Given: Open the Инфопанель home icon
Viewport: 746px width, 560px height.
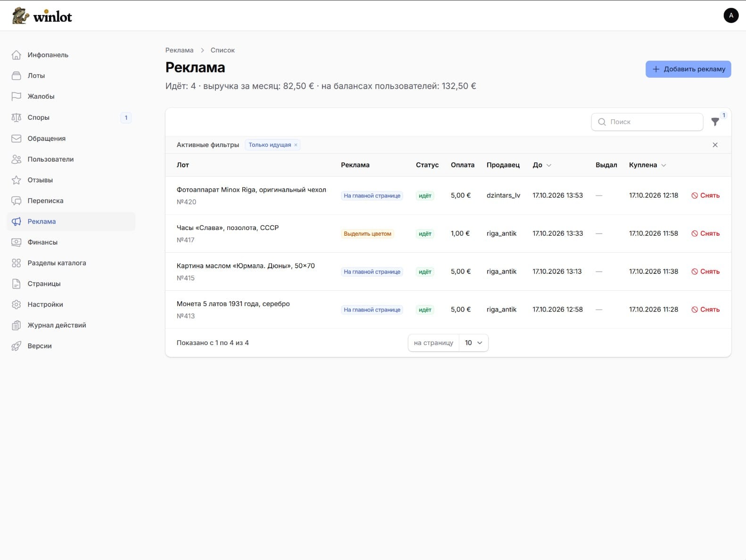Looking at the screenshot, I should click(16, 55).
